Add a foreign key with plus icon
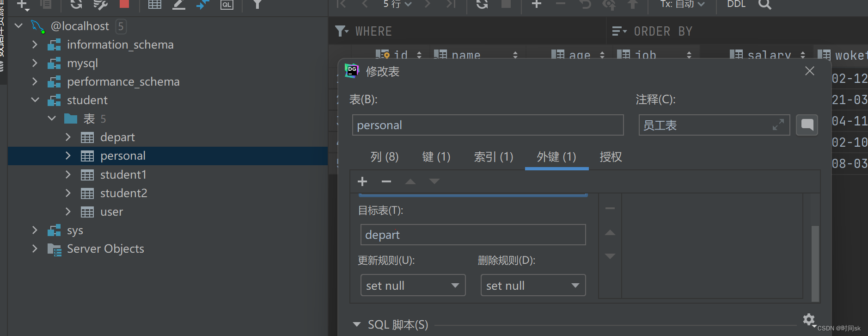Image resolution: width=868 pixels, height=336 pixels. point(362,181)
